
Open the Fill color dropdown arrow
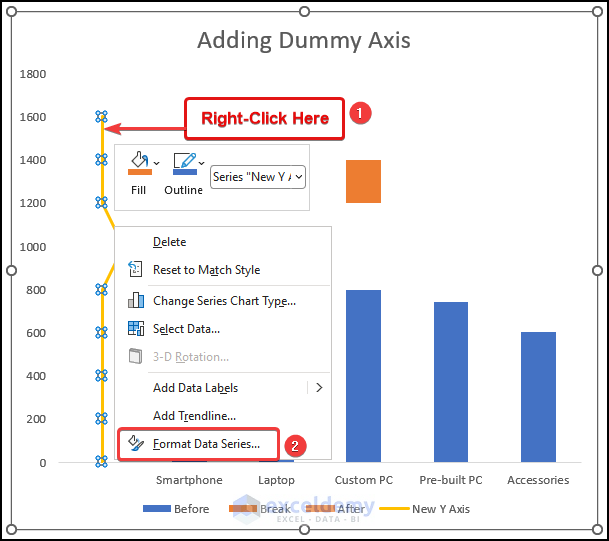(x=157, y=163)
